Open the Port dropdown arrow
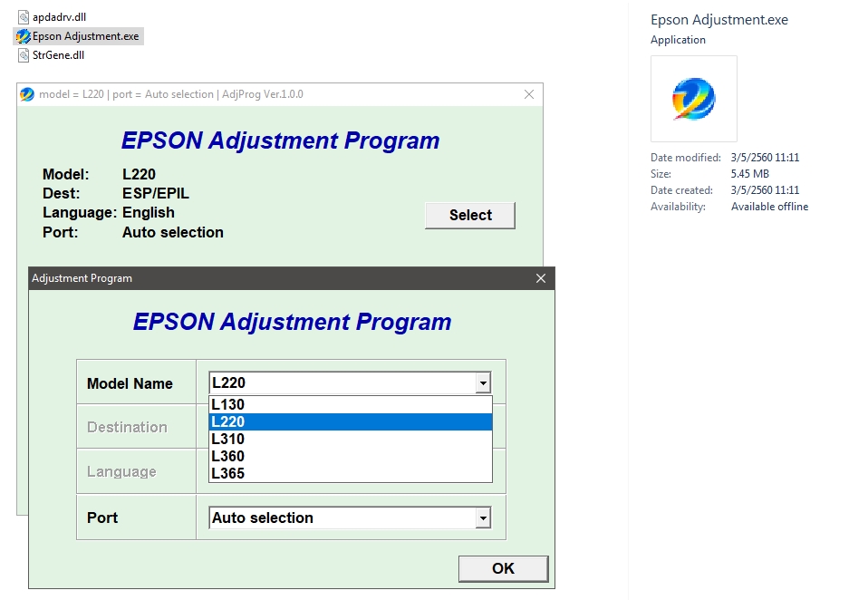 pos(483,518)
